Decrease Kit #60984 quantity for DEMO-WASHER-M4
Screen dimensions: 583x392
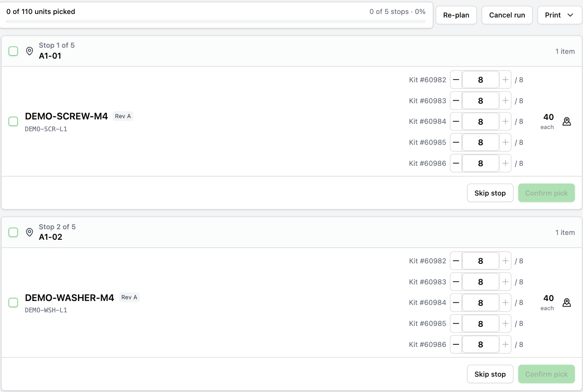pos(456,303)
